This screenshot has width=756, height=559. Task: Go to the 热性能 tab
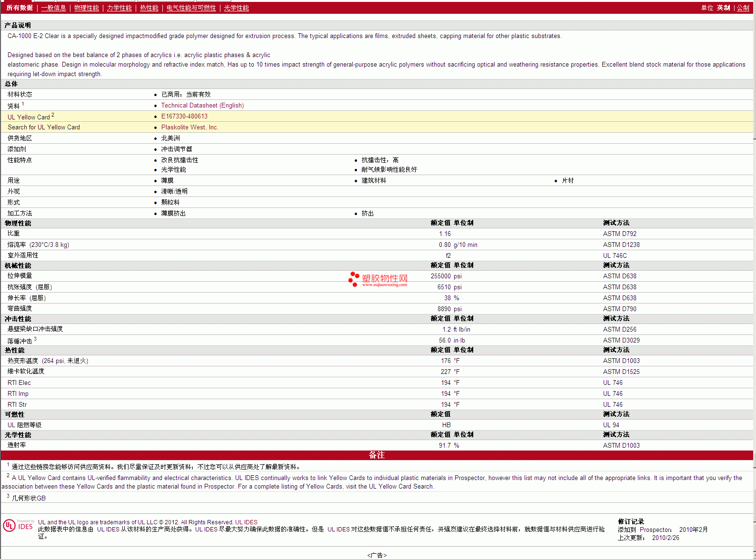coord(149,8)
